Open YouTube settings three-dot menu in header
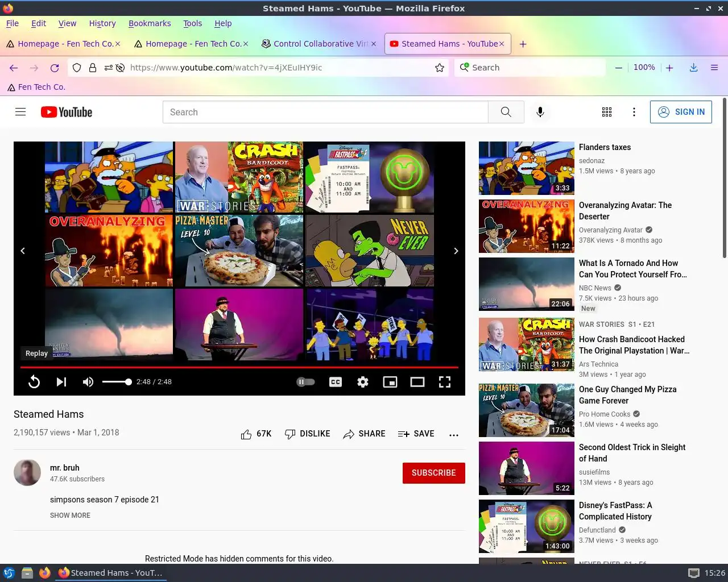728x582 pixels. [x=634, y=112]
